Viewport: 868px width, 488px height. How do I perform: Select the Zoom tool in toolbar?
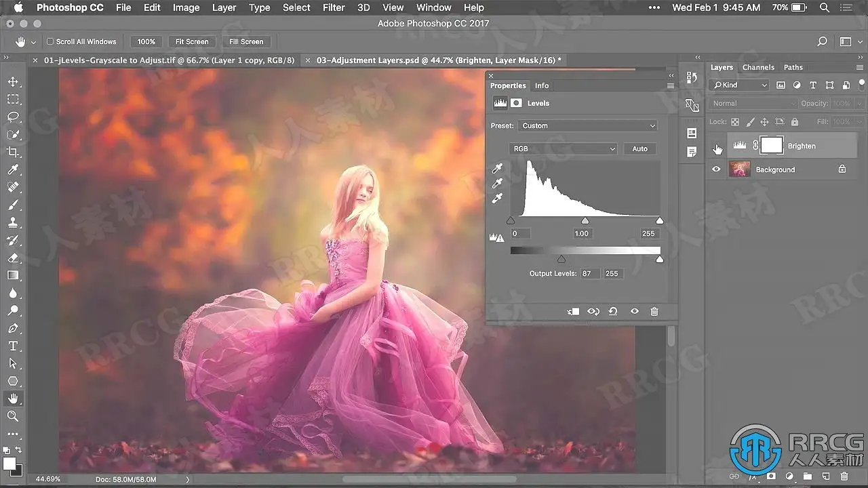pyautogui.click(x=13, y=416)
